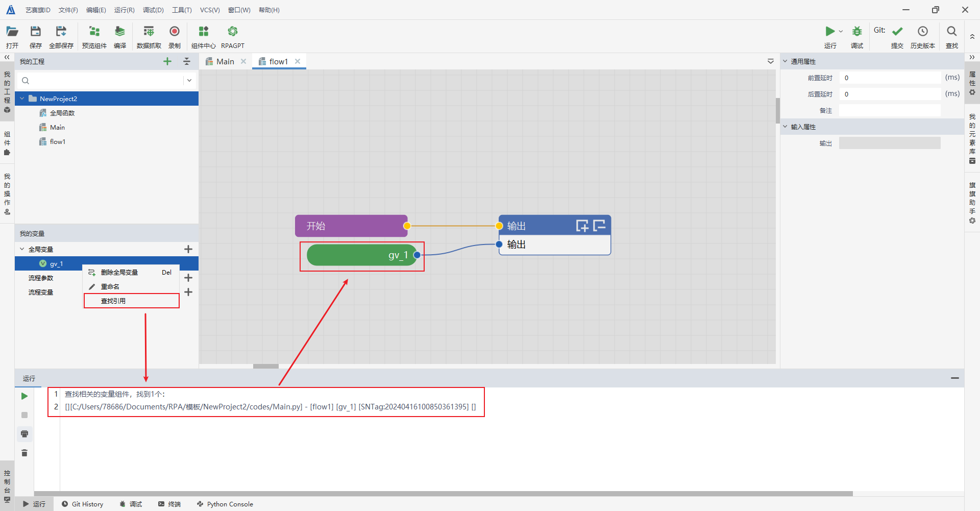Collapse the left sidebar with double chevron
Image resolution: width=980 pixels, height=511 pixels.
tap(7, 57)
